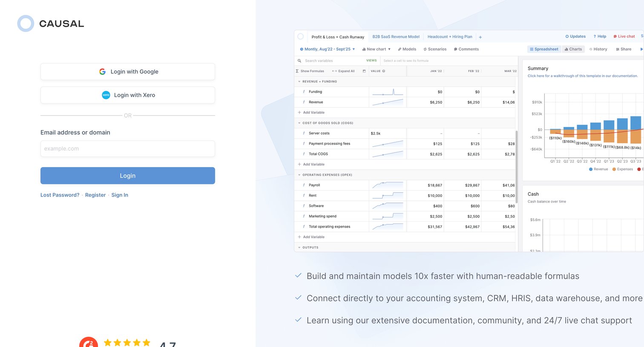Click the formula icon on the Rent row

304,196
